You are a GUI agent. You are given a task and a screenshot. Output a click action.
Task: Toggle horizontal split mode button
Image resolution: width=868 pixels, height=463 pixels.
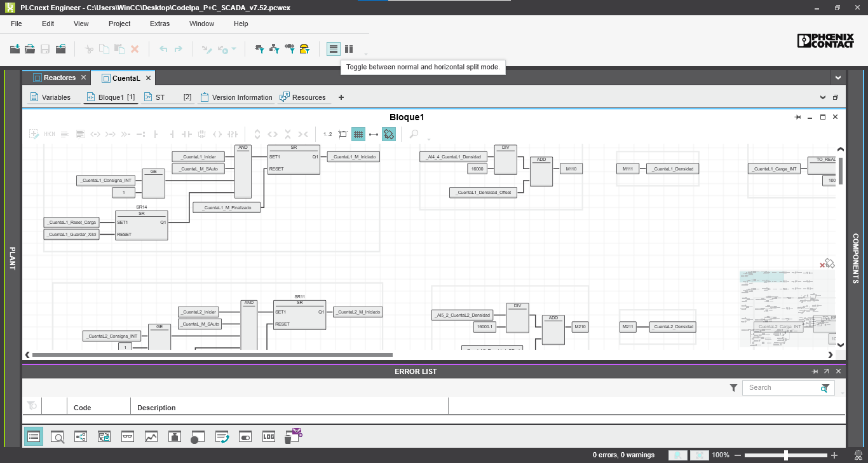334,49
